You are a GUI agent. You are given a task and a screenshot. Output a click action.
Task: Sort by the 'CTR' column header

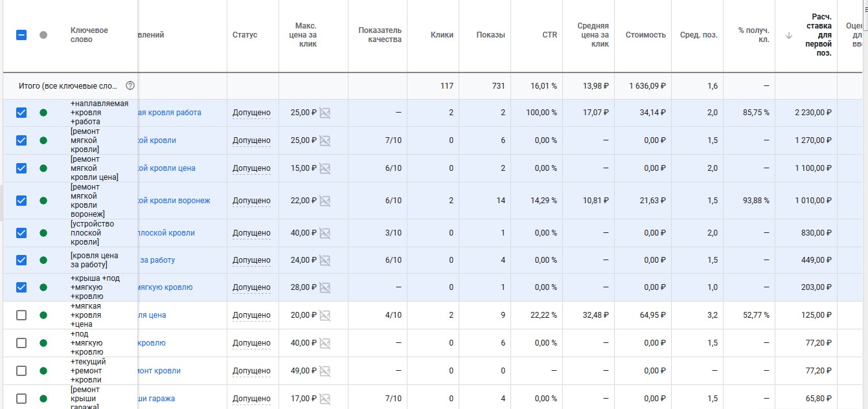[x=550, y=35]
